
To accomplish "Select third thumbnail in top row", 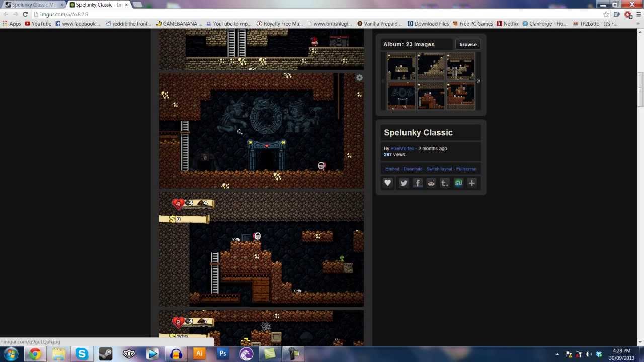I will (x=460, y=66).
